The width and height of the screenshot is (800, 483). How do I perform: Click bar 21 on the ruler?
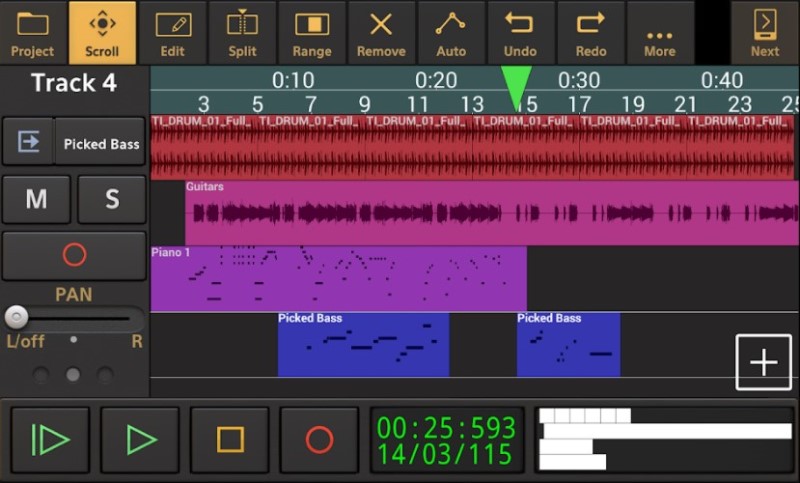(x=685, y=104)
